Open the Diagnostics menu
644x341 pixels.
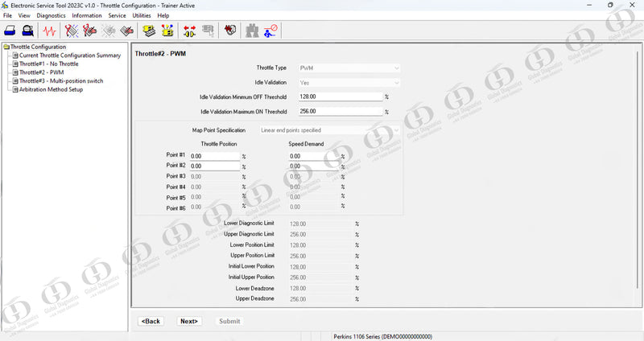point(51,15)
